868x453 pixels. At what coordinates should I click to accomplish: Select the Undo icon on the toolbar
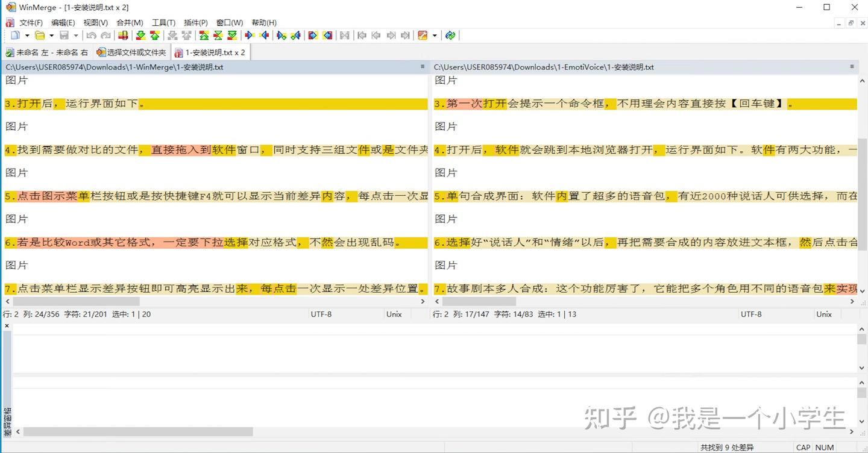point(90,35)
